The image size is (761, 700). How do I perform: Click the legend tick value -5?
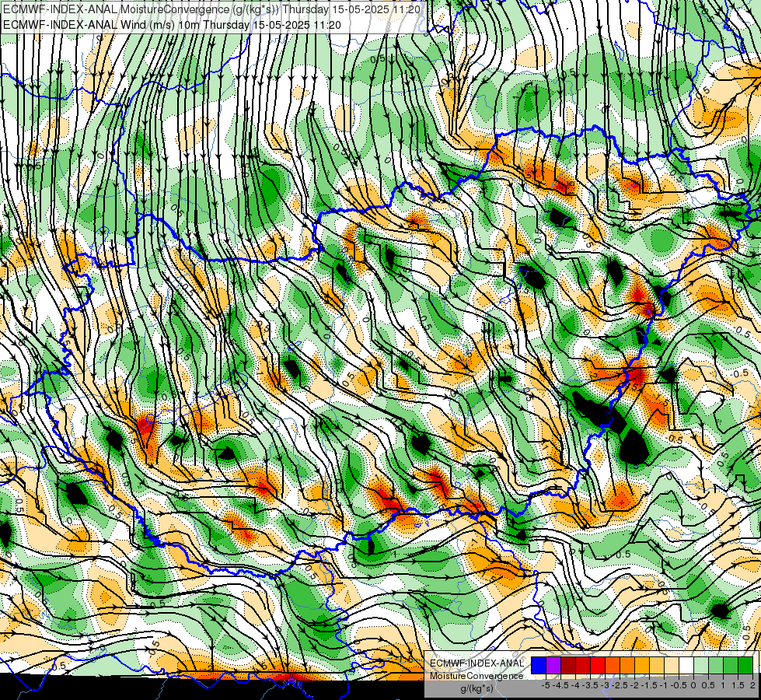click(546, 685)
